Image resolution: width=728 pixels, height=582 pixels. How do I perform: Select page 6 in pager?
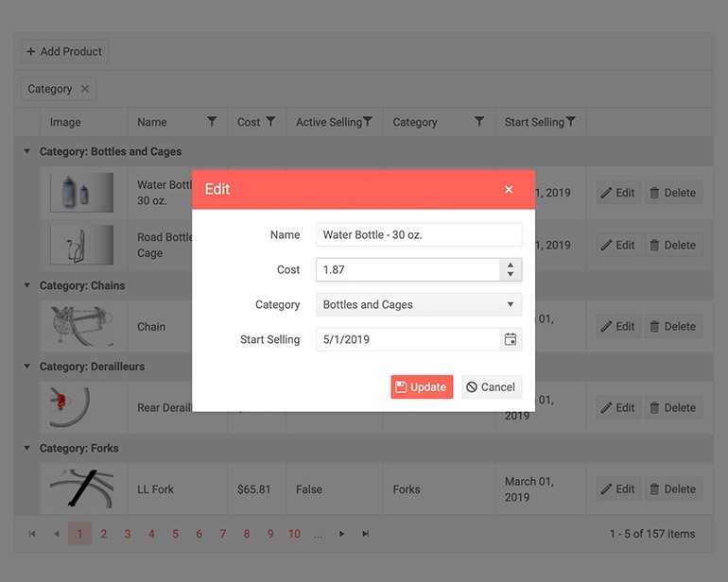click(x=199, y=534)
